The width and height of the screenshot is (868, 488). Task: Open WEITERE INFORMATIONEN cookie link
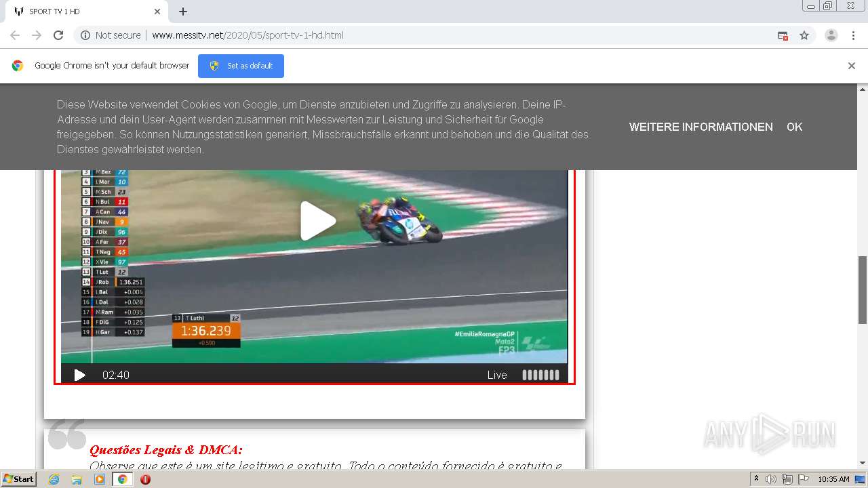[701, 127]
